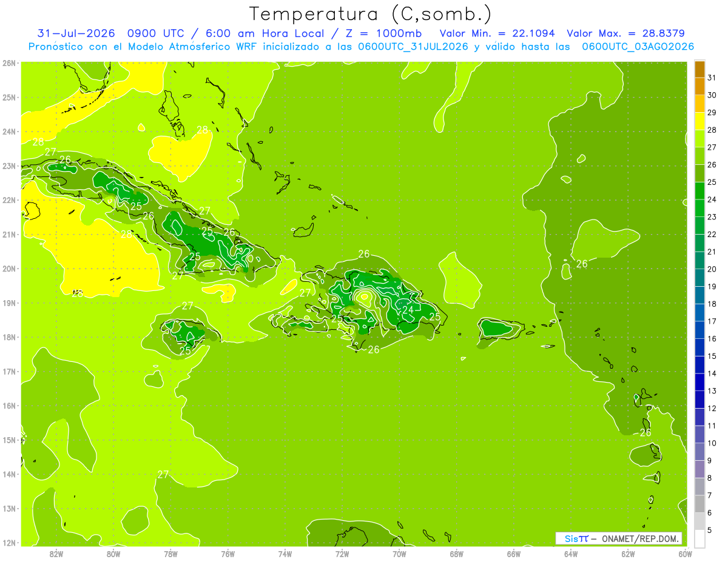Click gray colorbar segment between 6 and 7

click(x=699, y=504)
